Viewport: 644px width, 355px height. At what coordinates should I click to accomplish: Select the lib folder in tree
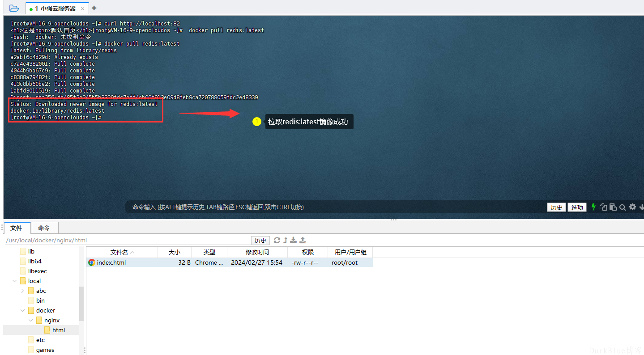(31, 251)
